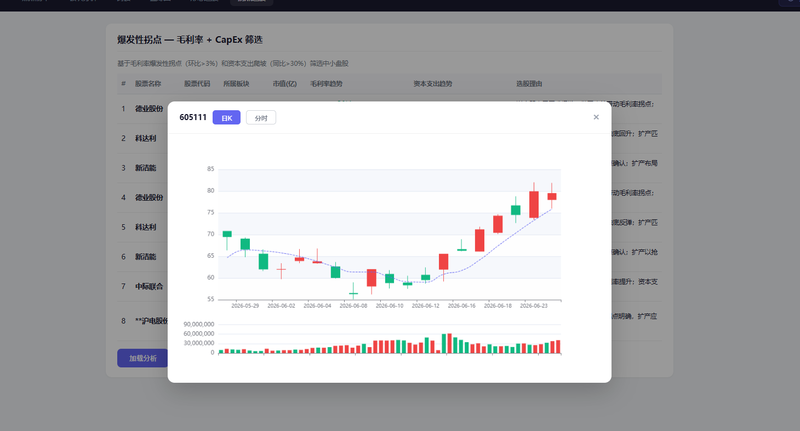Click the 2026-06-16 date axis label
Viewport: 800px width, 431px height.
point(462,306)
